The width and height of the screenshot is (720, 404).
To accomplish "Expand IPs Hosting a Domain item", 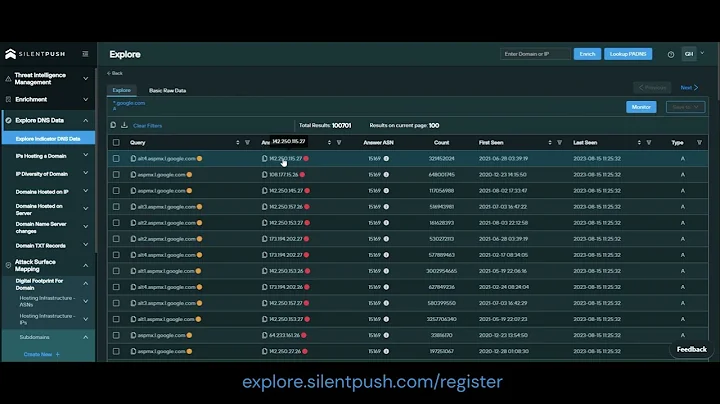I will pos(85,155).
